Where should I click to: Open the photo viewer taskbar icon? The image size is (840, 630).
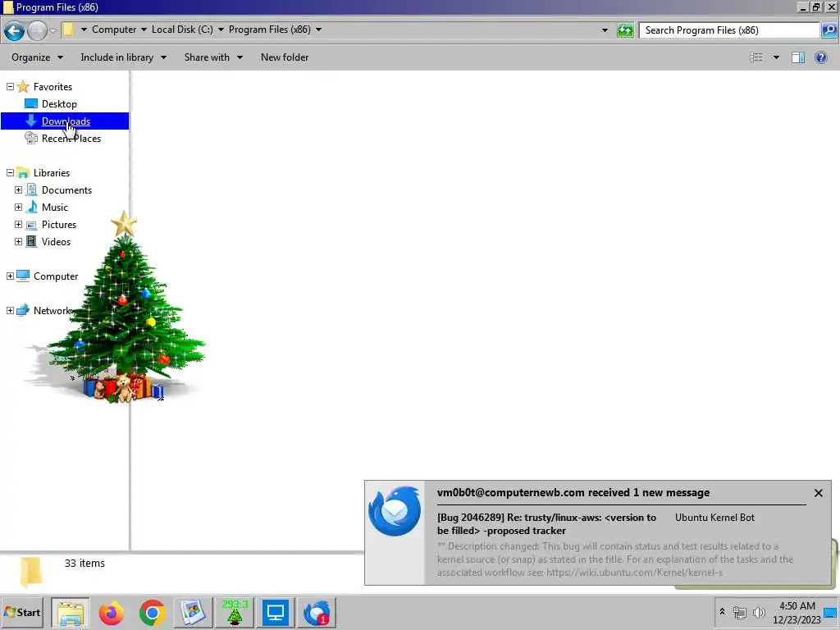pyautogui.click(x=193, y=613)
